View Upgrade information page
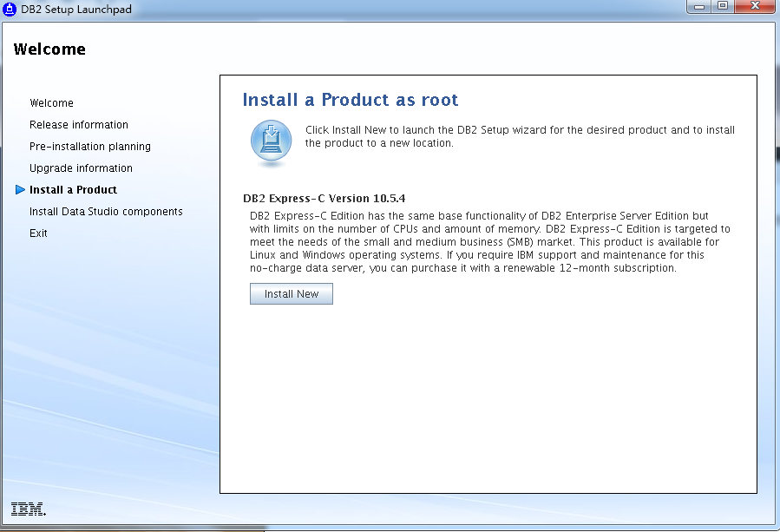The image size is (780, 532). point(81,168)
